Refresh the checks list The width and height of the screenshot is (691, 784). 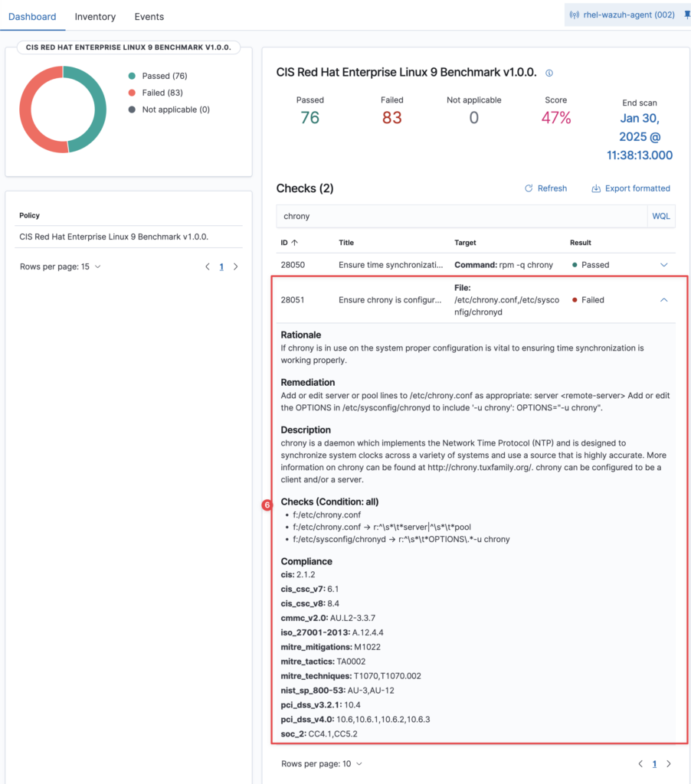click(545, 188)
